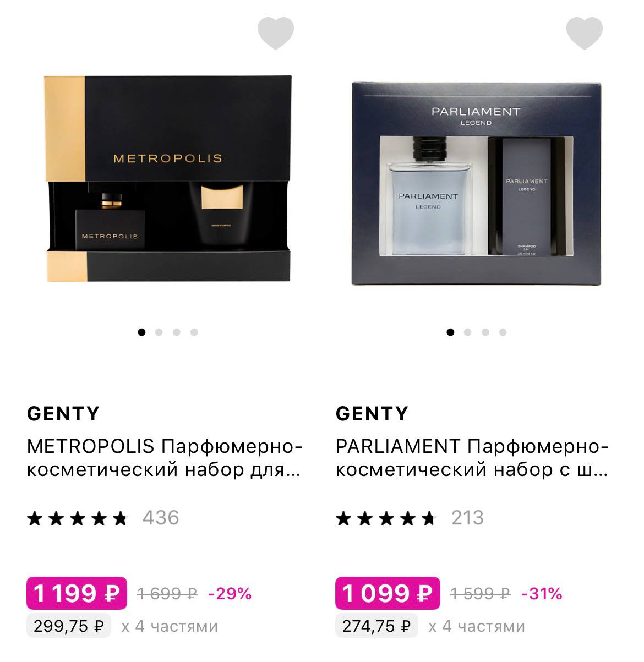Select 299,75 ₽ installment option
Viewport: 644px width, 662px height.
coord(69,626)
